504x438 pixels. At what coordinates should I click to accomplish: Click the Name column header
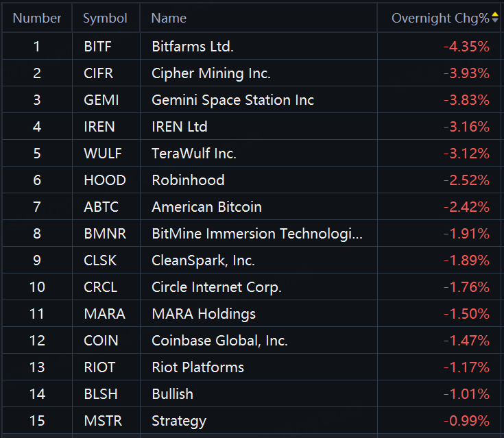click(169, 18)
